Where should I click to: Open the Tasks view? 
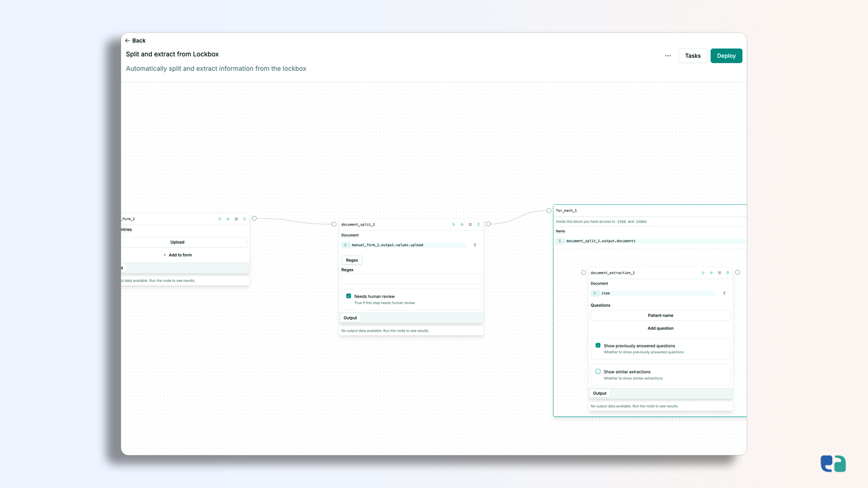(x=693, y=56)
